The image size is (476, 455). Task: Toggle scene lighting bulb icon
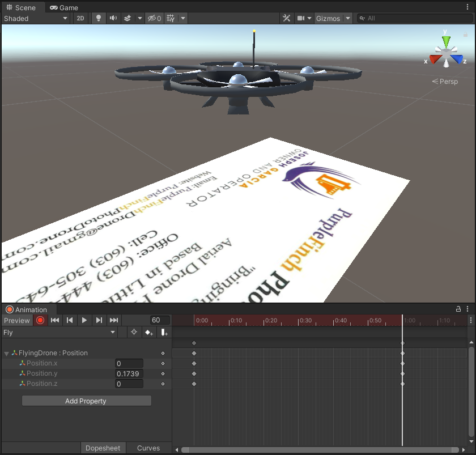pyautogui.click(x=99, y=18)
